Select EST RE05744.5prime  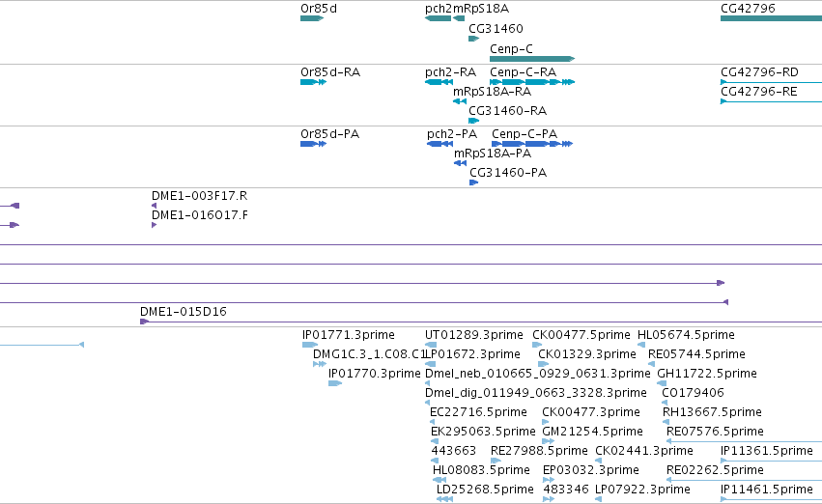click(x=652, y=364)
